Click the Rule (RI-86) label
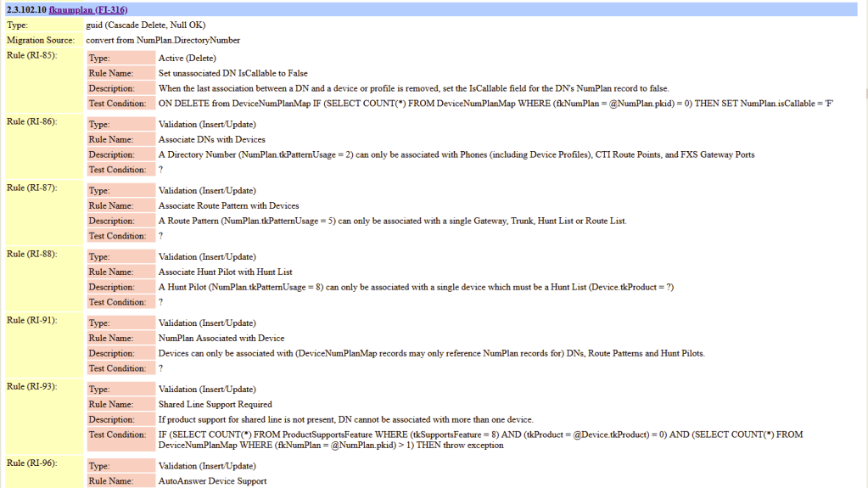The image size is (868, 488). click(32, 122)
